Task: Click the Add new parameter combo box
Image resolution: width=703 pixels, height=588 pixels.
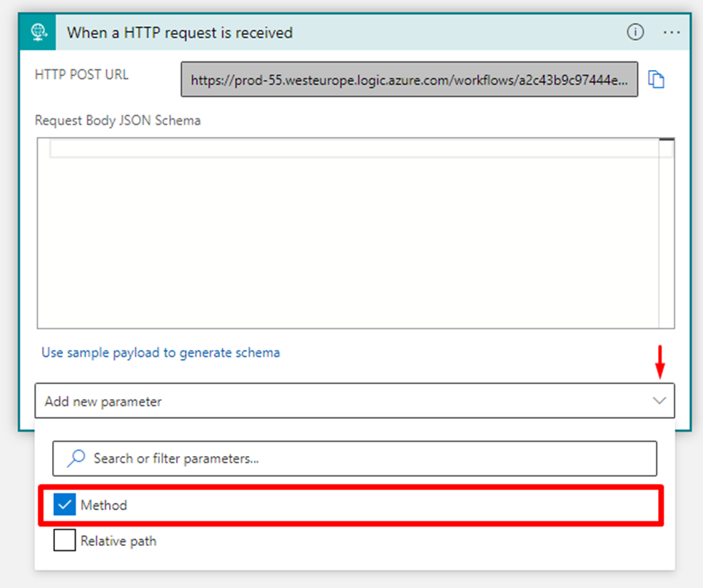Action: (343, 401)
